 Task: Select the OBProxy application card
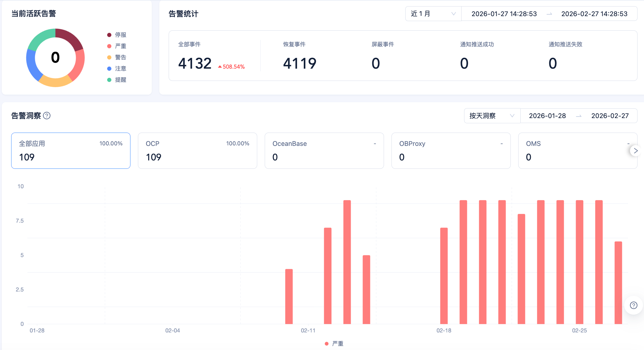pos(451,151)
